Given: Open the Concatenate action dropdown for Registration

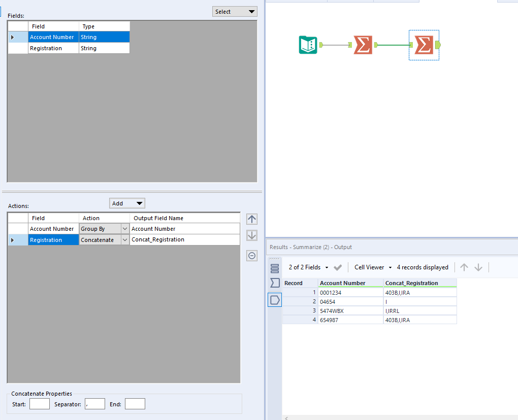Looking at the screenshot, I should pos(123,239).
